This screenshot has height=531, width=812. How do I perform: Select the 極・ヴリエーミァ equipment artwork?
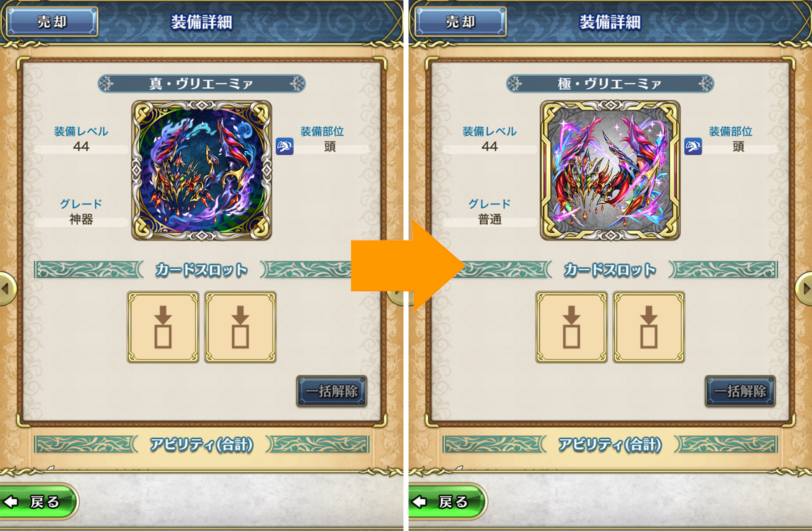[x=610, y=170]
